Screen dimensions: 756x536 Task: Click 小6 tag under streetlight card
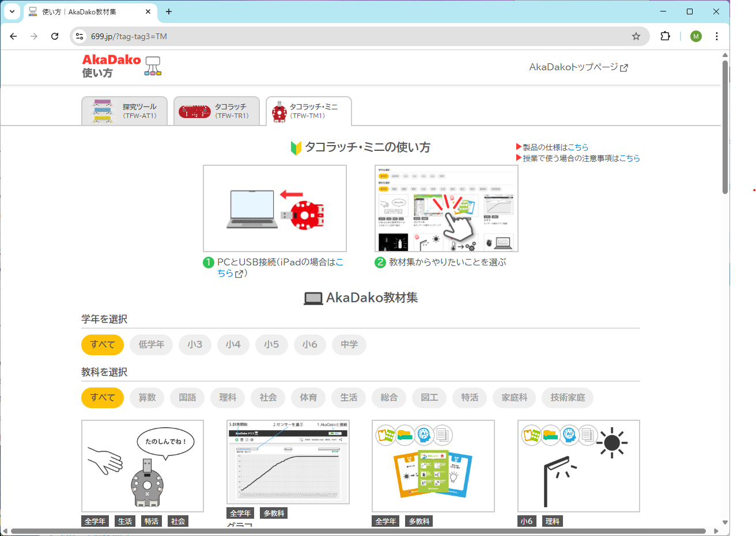(x=527, y=522)
